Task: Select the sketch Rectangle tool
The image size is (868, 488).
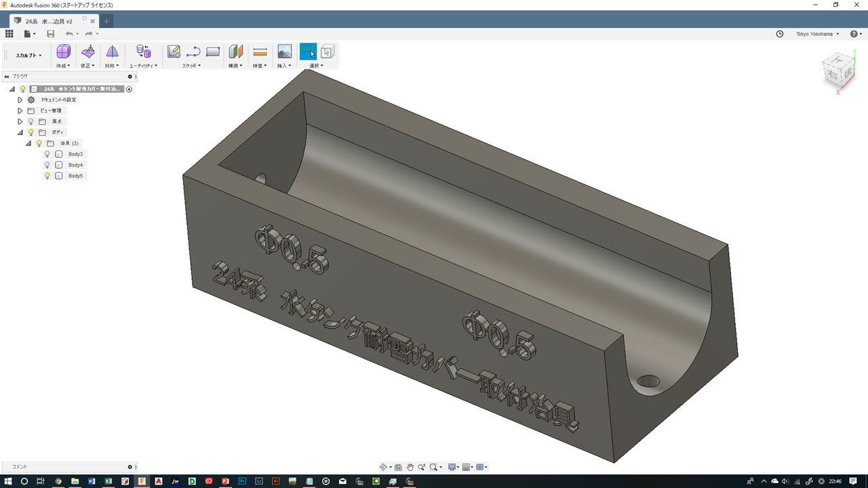Action: [x=213, y=52]
